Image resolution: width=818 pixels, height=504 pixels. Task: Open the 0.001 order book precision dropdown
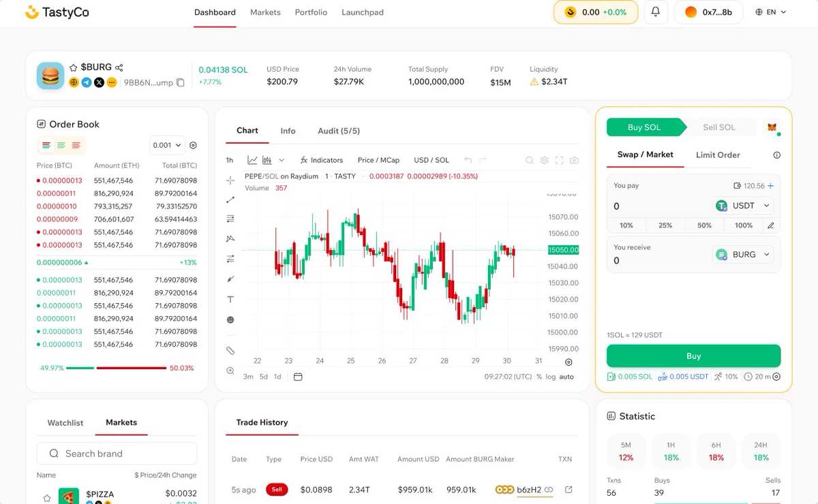point(167,145)
